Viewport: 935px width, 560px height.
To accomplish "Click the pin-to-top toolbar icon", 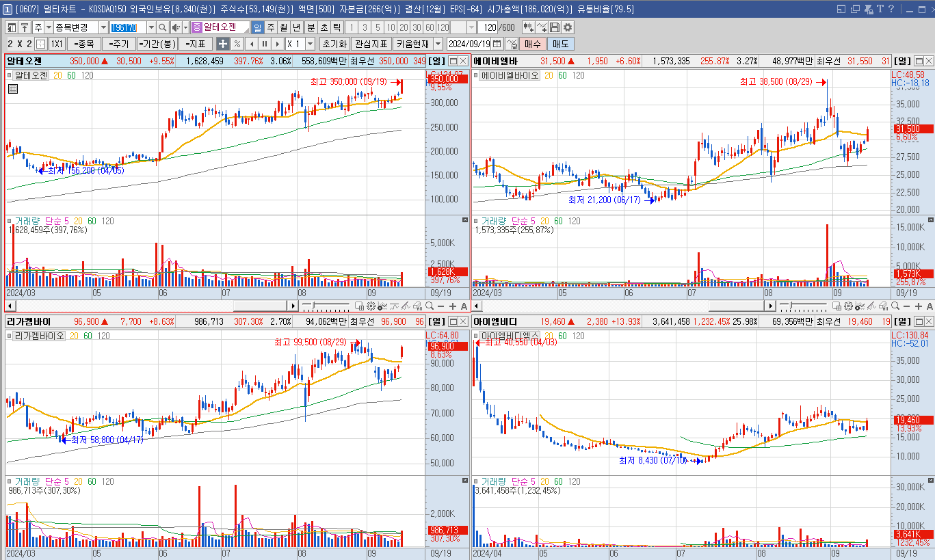I will [25, 27].
